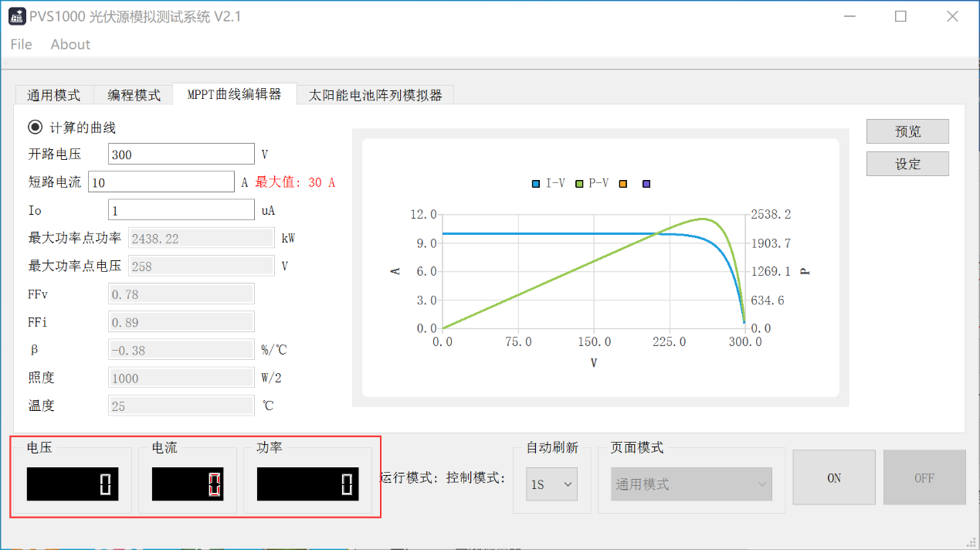Screen dimensions: 980x550
Task: Click the OFF output button
Action: click(x=924, y=478)
